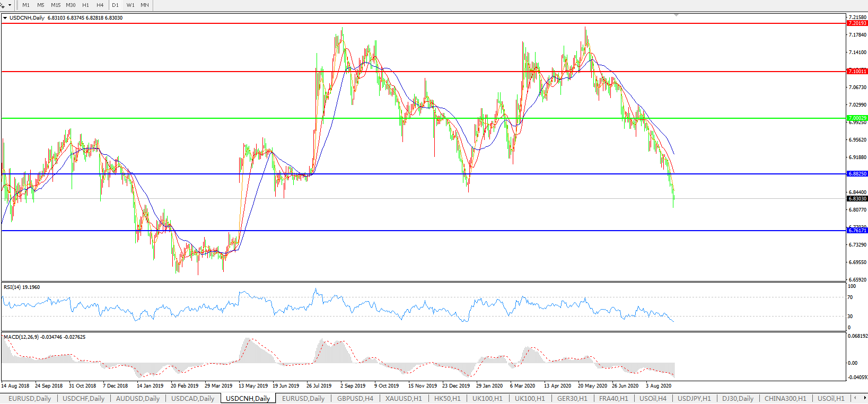This screenshot has height=404, width=868.
Task: Switch to W1 weekly timeframe
Action: [x=130, y=5]
